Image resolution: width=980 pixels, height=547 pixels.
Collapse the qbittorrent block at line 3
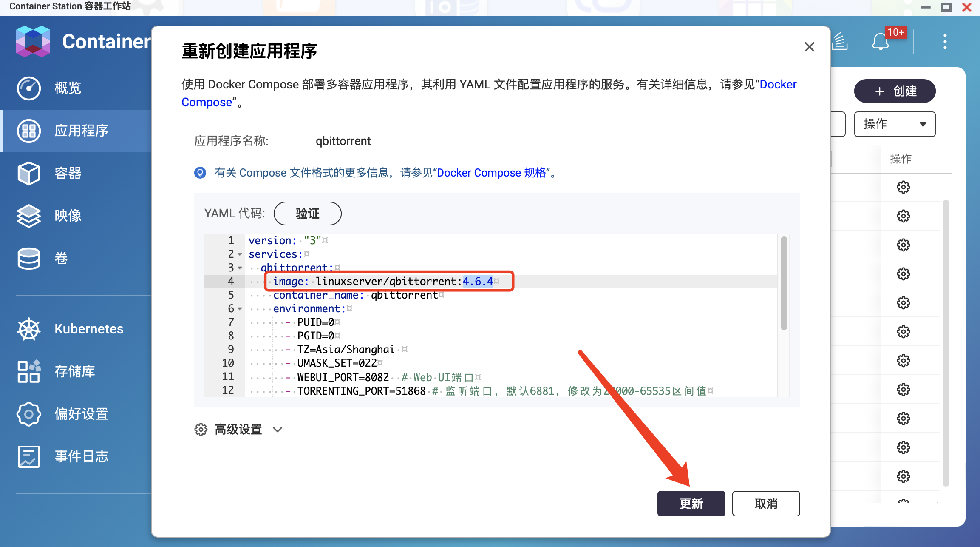coord(240,268)
